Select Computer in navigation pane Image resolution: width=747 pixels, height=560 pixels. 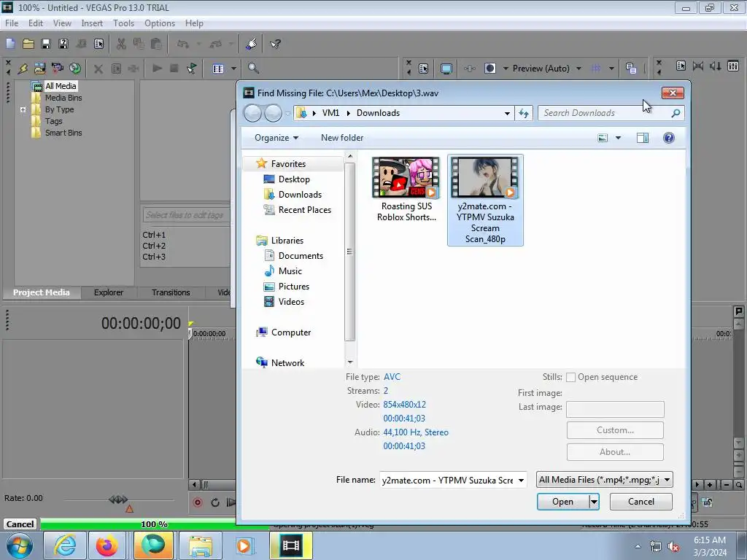[x=290, y=332]
